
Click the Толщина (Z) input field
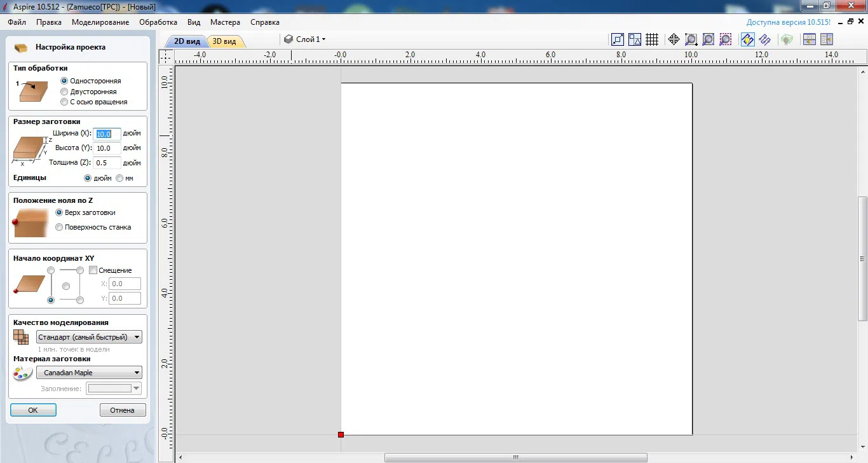(107, 163)
